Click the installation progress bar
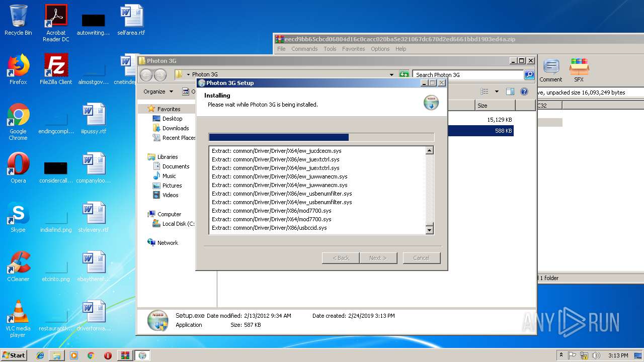This screenshot has height=362, width=644. click(321, 137)
